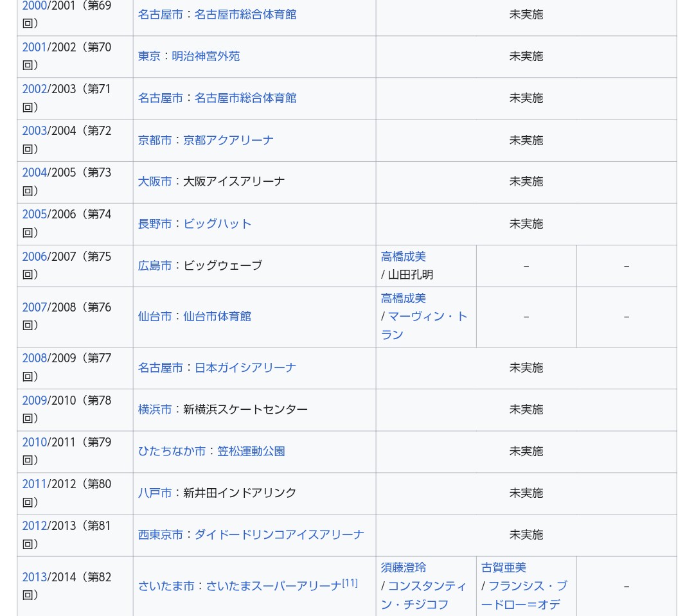Image resolution: width=694 pixels, height=616 pixels.
Task: Open the 明治神宮外苑 venue link
Action: 206,57
